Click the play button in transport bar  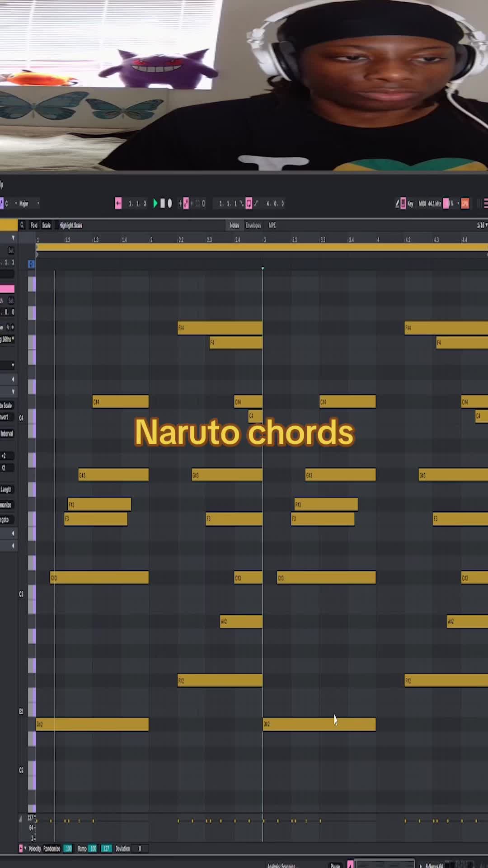pos(155,203)
